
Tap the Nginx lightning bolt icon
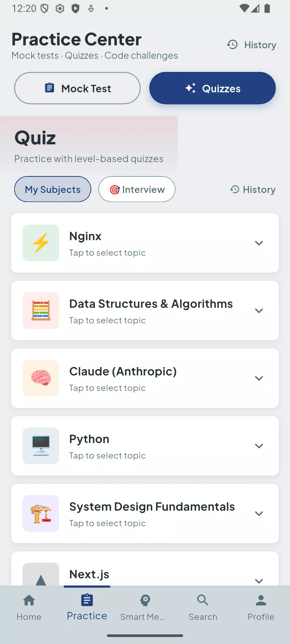pyautogui.click(x=41, y=243)
